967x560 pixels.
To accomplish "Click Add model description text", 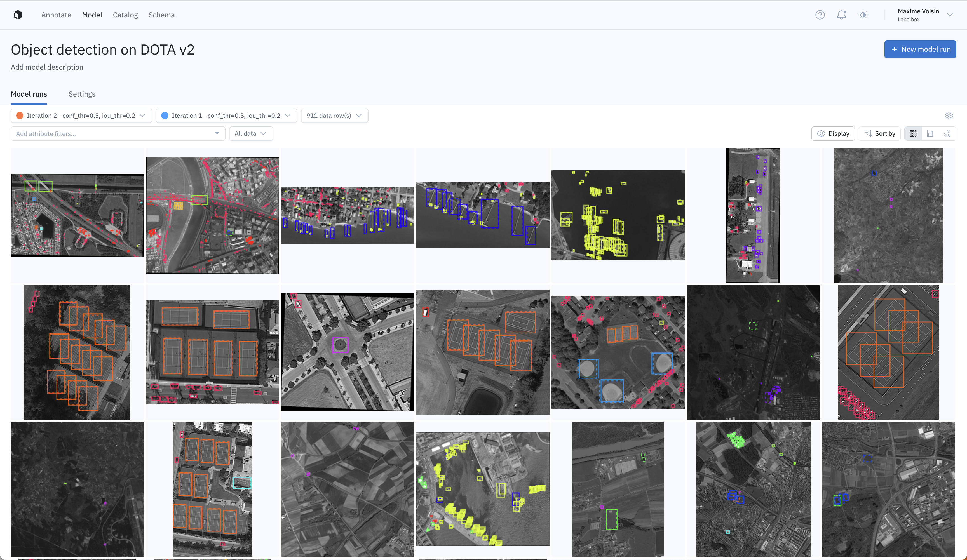I will (x=47, y=67).
